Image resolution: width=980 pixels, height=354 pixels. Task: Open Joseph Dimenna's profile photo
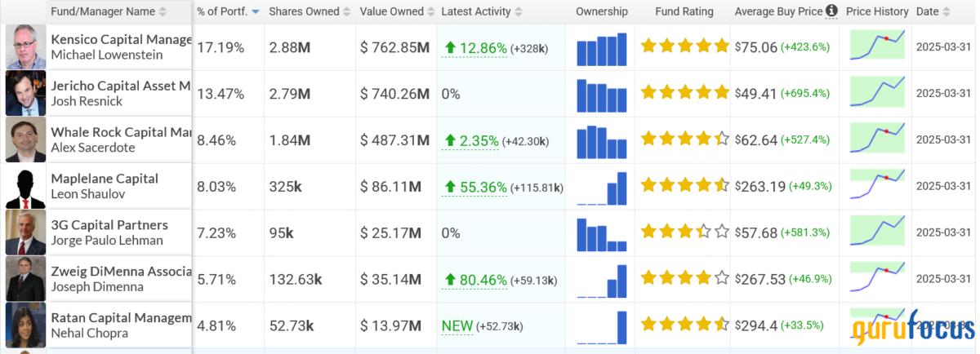26,280
